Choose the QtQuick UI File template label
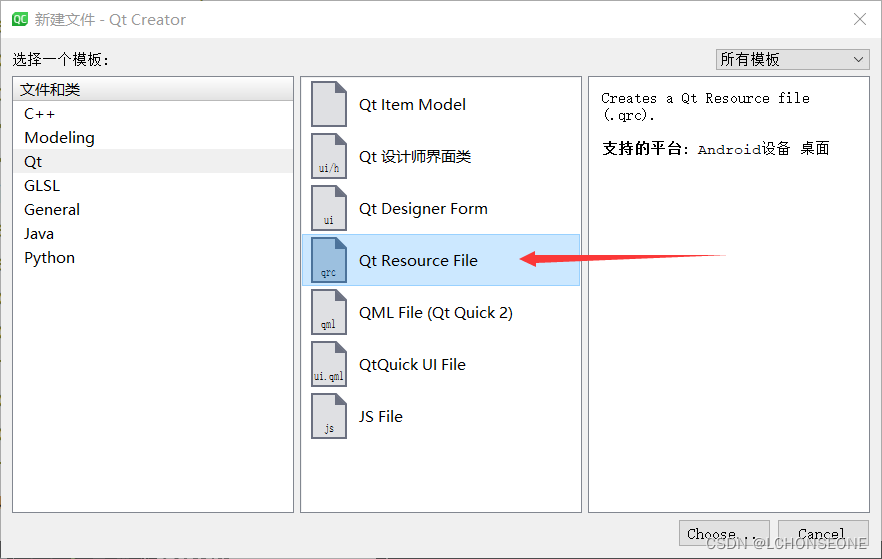Image resolution: width=882 pixels, height=559 pixels. point(412,364)
